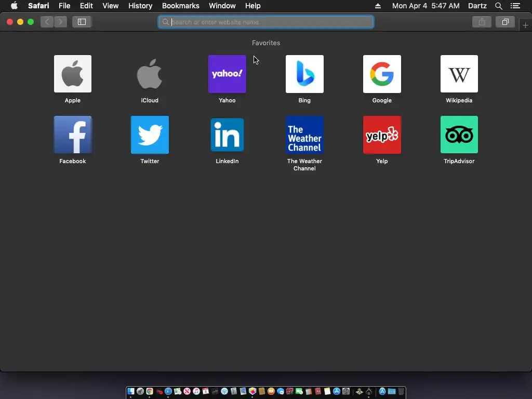Open the Help menu
Viewport: 532px width, 399px height.
click(253, 6)
